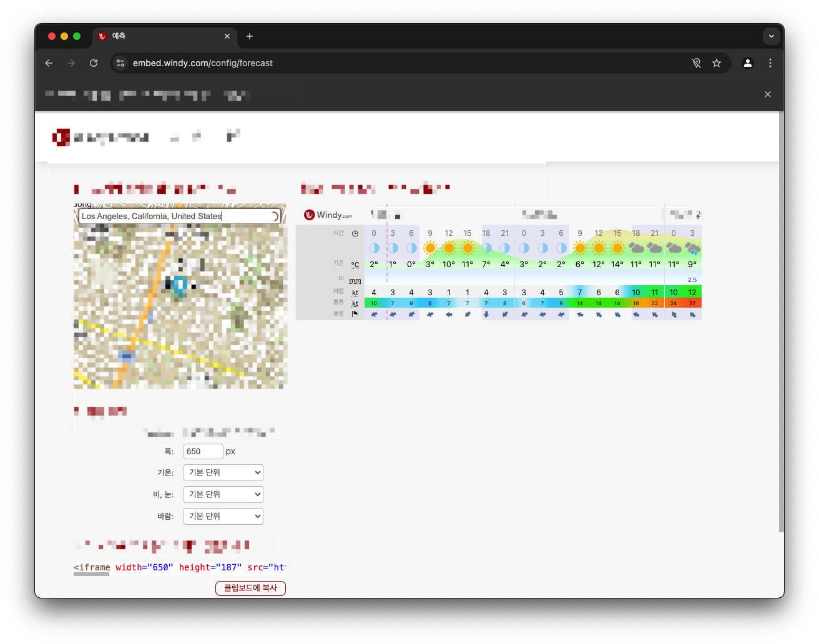Expand the tab search chevron in title bar
This screenshot has width=819, height=644.
(772, 36)
